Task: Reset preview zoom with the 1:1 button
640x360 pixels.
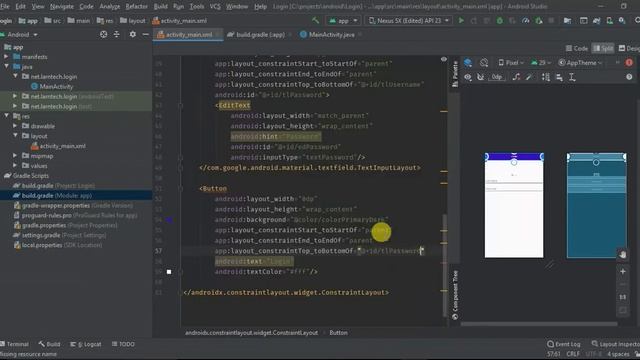Action: [623, 297]
